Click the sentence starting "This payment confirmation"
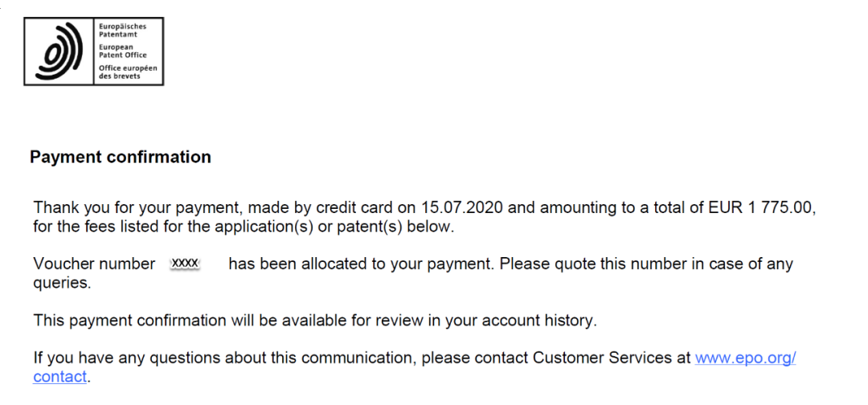This screenshot has height=405, width=868. [315, 321]
